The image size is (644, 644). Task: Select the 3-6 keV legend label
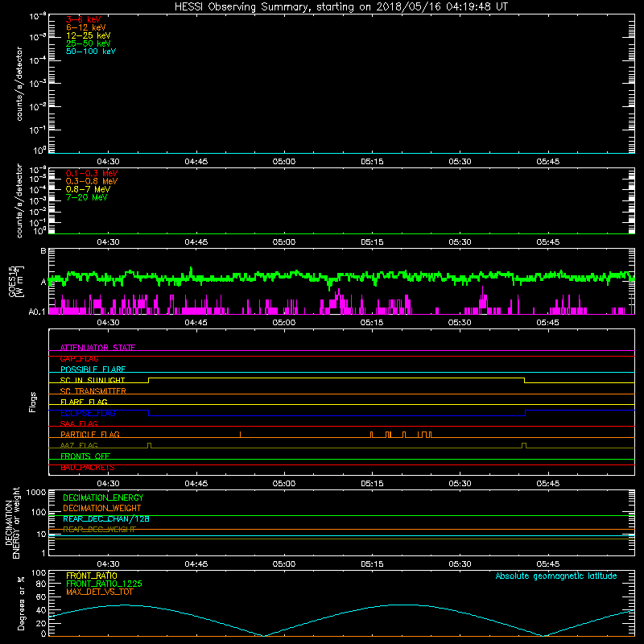point(84,19)
